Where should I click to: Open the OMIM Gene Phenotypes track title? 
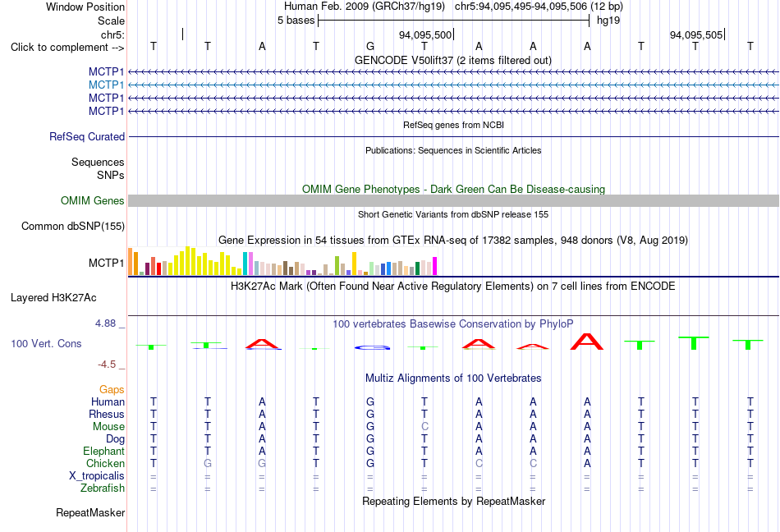[453, 189]
